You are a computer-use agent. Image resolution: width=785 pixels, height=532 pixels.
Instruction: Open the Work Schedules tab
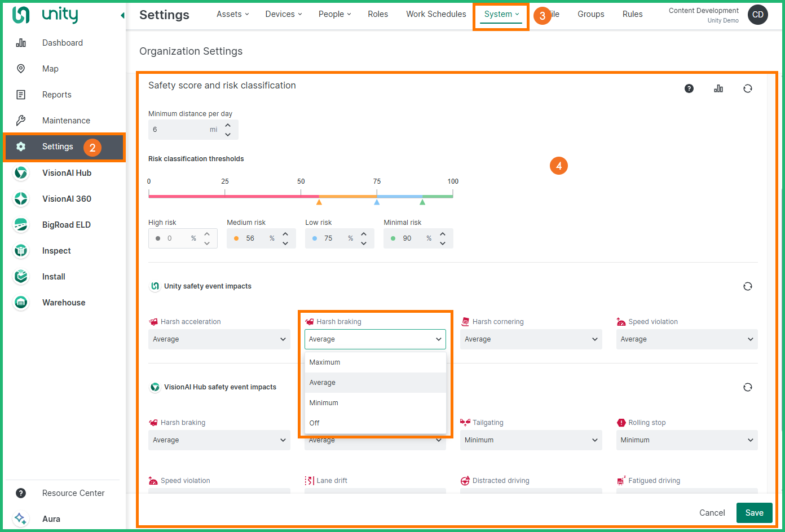coord(436,14)
